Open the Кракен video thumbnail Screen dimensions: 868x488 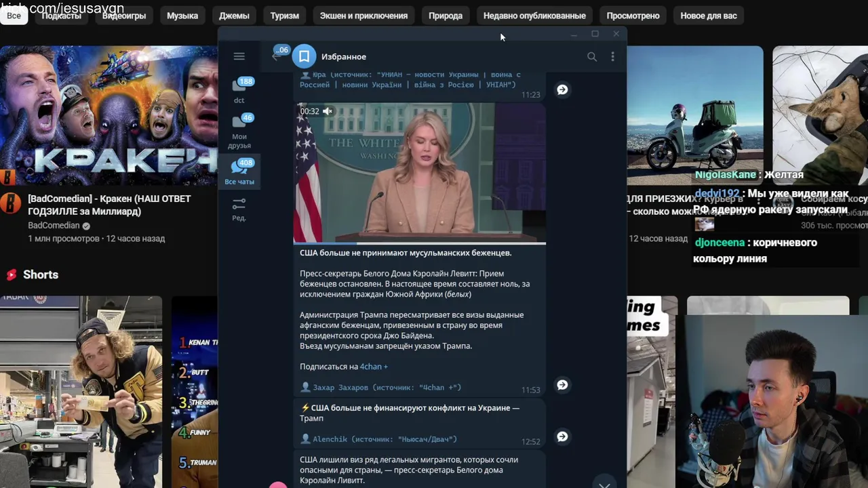click(x=108, y=115)
